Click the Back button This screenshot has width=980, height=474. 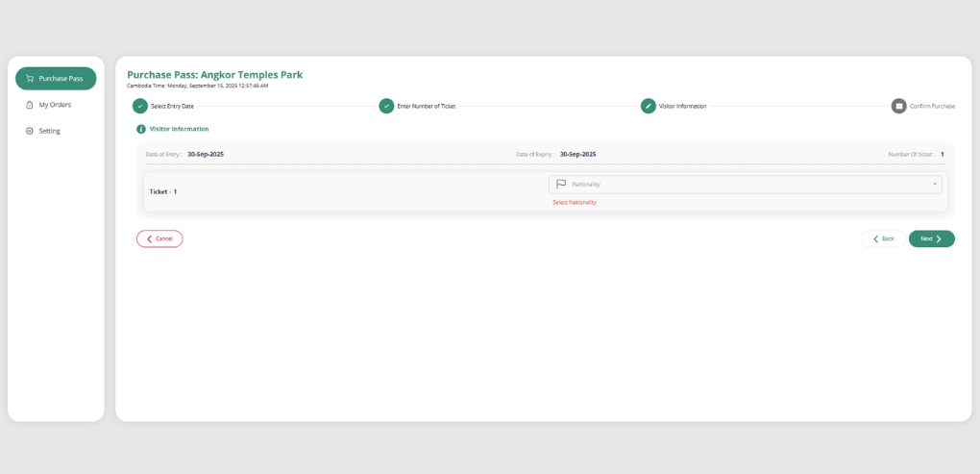coord(883,238)
